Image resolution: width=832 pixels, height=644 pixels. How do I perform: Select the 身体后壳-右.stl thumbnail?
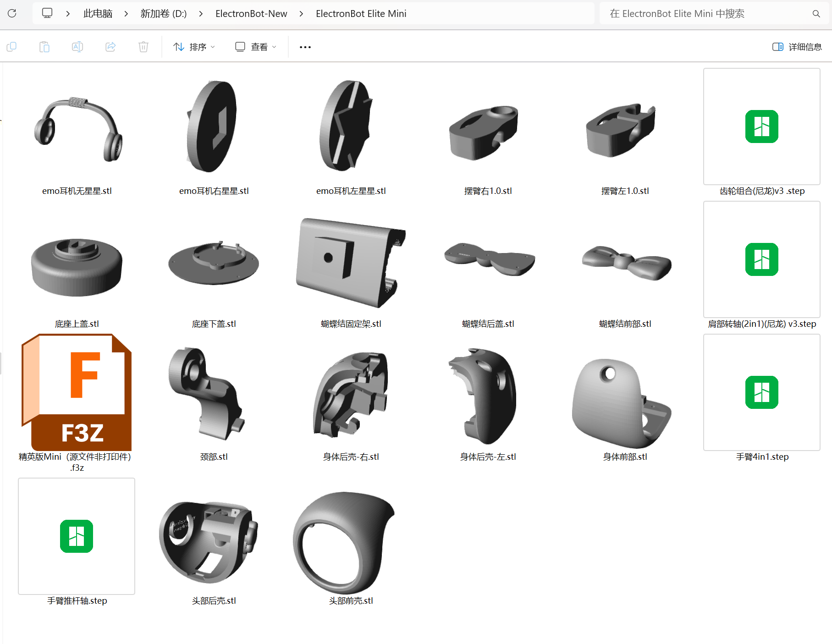pyautogui.click(x=351, y=395)
